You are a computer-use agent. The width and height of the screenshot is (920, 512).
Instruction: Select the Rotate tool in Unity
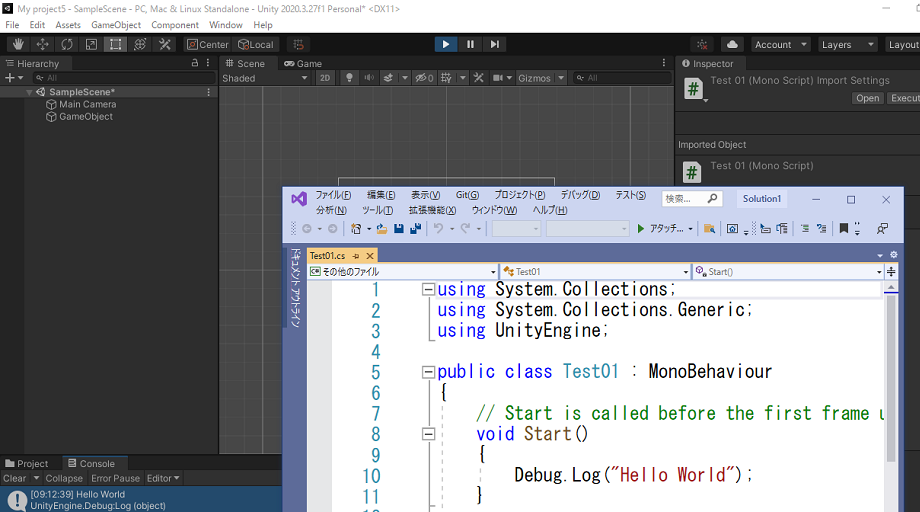pyautogui.click(x=67, y=45)
